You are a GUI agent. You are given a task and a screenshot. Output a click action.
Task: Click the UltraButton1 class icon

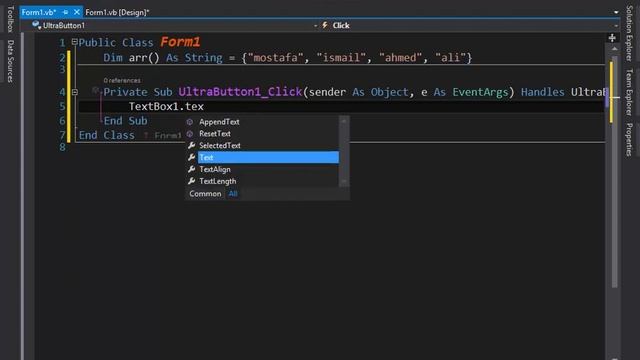pos(37,25)
